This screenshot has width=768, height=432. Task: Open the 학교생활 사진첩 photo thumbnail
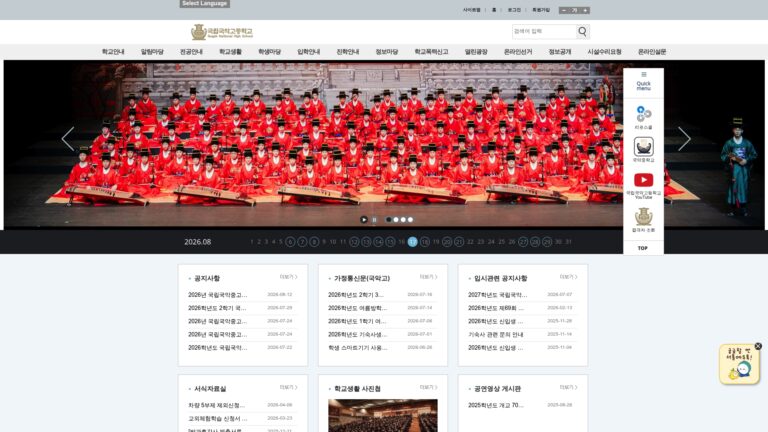click(383, 415)
